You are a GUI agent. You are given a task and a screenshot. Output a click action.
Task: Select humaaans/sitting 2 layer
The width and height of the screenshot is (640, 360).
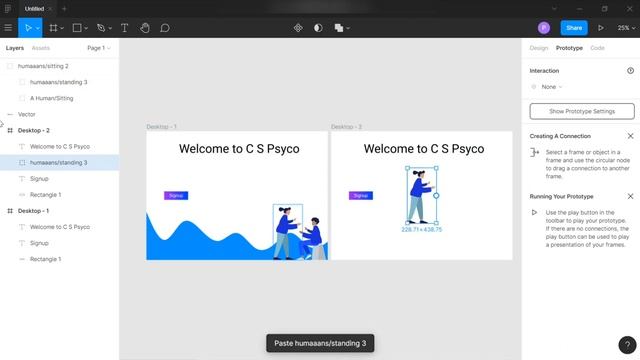click(x=60, y=66)
